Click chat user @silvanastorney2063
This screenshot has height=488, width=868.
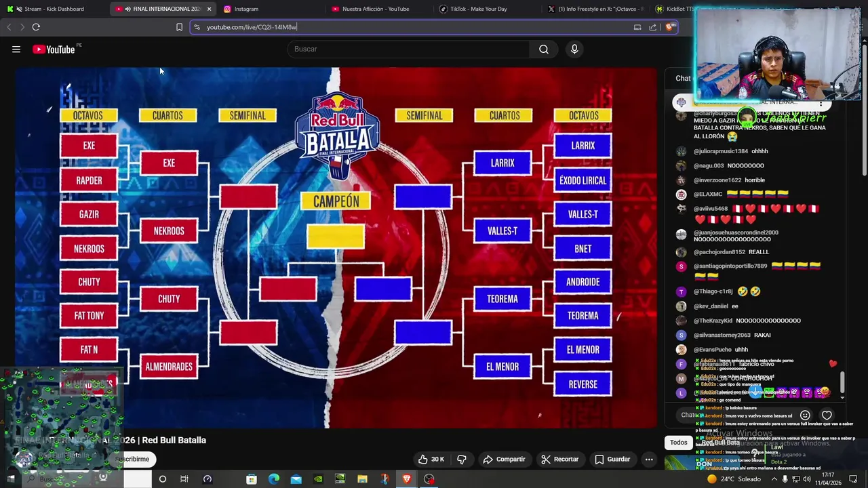pos(722,335)
